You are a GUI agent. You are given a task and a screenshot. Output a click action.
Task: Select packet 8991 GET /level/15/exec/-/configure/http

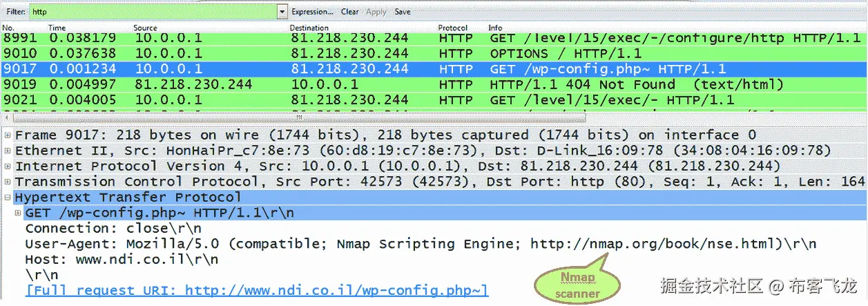coord(434,39)
